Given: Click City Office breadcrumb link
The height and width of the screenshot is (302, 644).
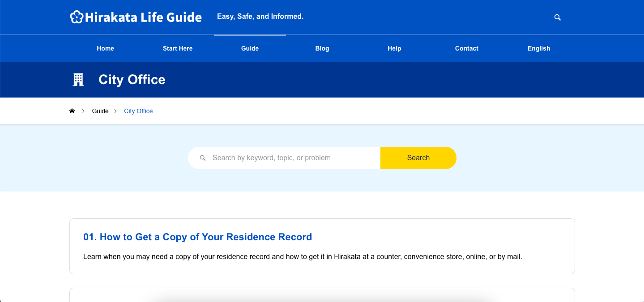Looking at the screenshot, I should [138, 111].
